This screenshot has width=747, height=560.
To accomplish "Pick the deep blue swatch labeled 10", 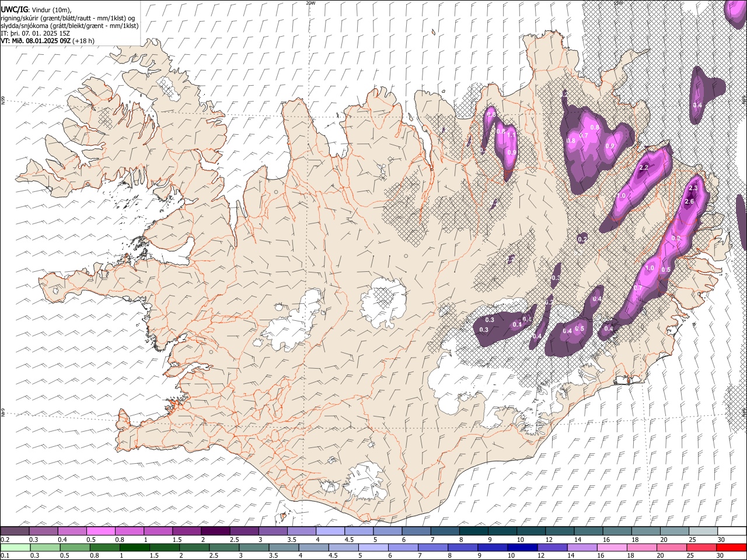I will [521, 547].
